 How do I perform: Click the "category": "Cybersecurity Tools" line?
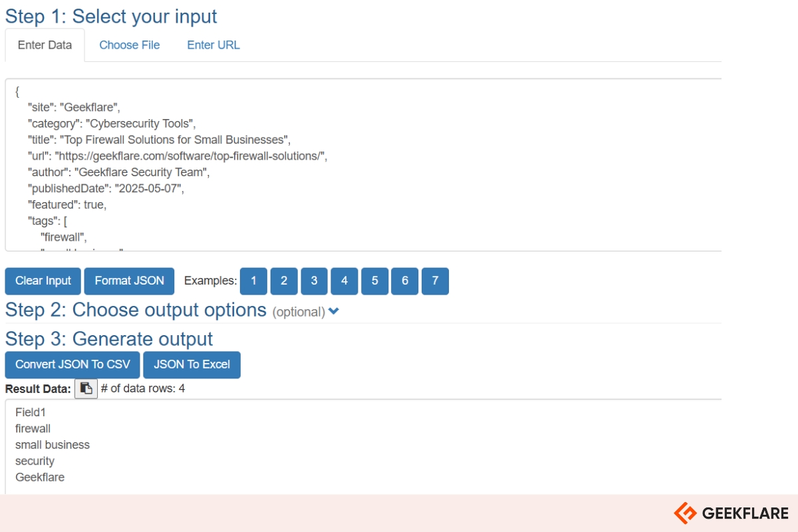pos(112,124)
